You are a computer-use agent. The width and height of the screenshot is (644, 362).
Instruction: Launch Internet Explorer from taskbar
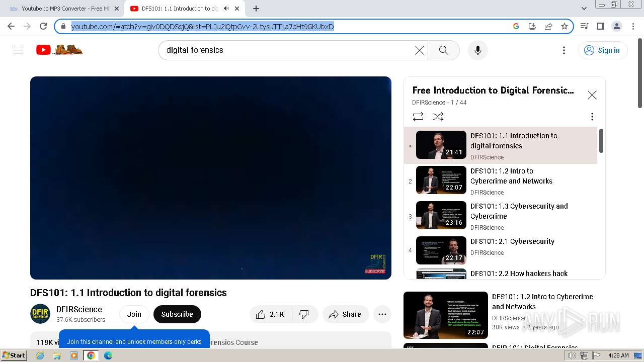(x=40, y=355)
